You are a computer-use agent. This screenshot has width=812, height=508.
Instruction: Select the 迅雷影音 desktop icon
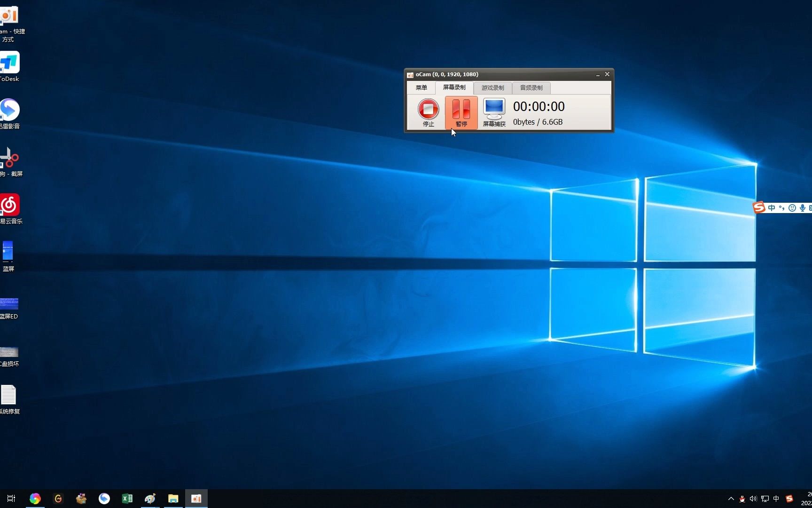pos(9,114)
